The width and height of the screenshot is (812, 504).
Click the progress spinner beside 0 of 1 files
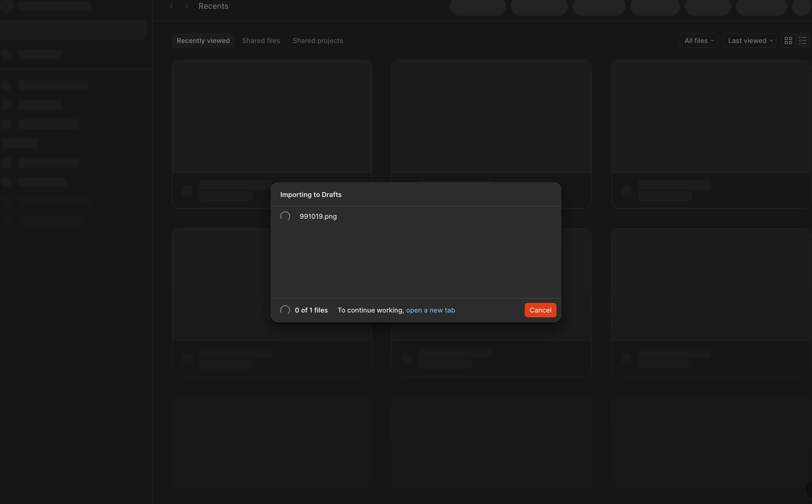[x=285, y=310]
